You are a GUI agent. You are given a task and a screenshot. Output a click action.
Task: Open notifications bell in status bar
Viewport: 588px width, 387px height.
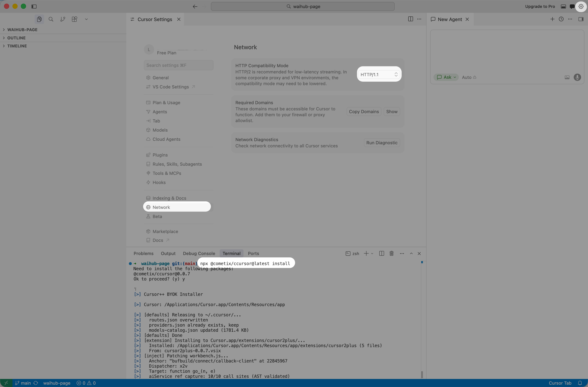[580, 383]
